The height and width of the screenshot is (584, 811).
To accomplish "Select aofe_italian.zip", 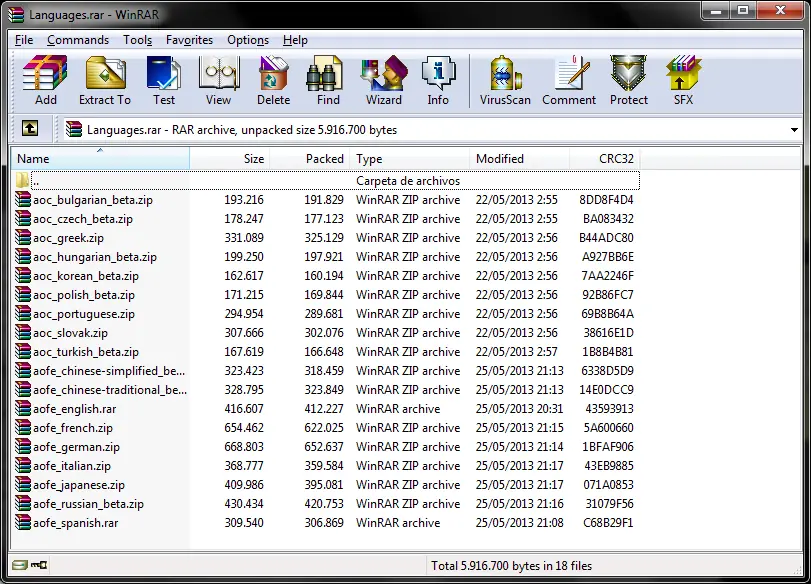I will 72,466.
